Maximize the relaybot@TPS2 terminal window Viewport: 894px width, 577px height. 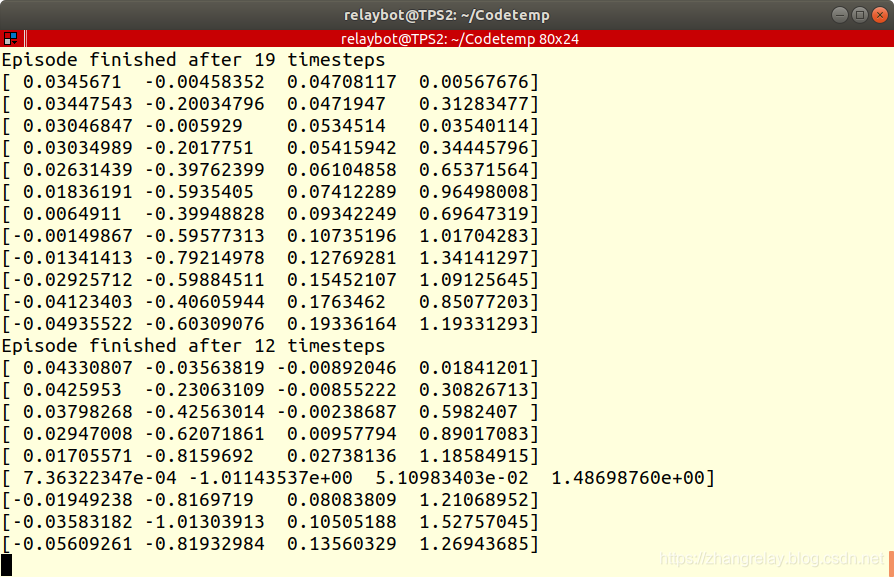coord(860,15)
